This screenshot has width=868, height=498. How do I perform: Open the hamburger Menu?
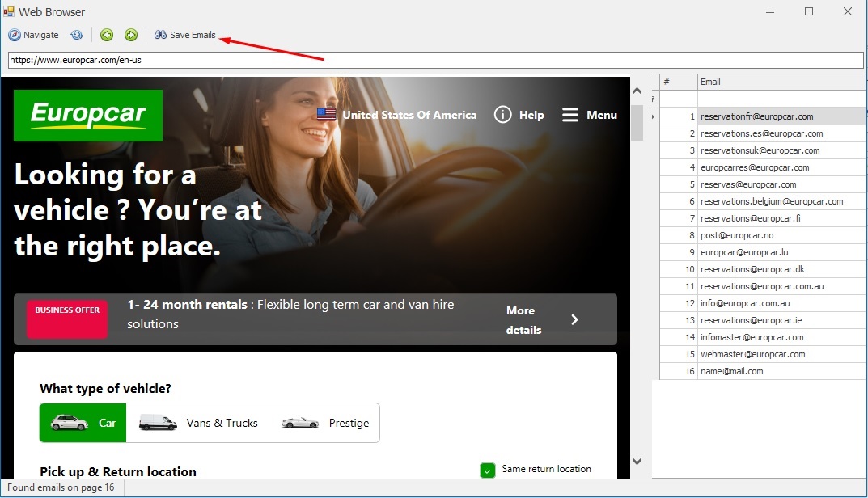590,115
